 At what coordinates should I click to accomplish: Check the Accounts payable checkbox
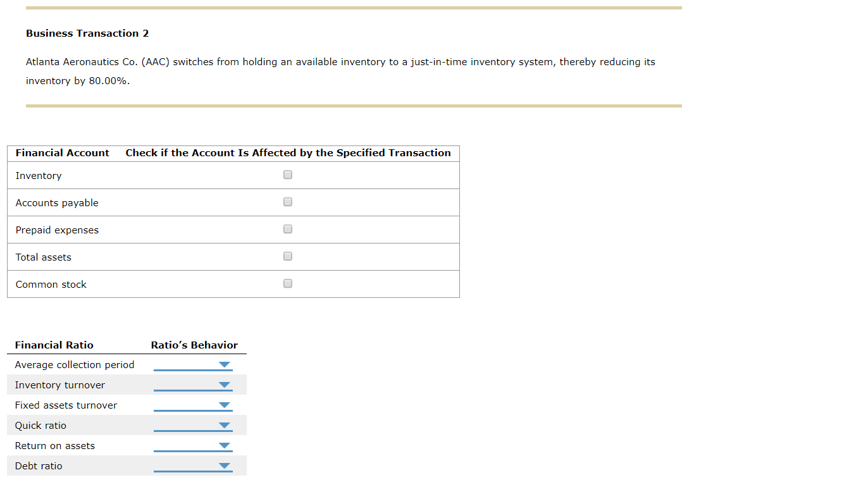tap(288, 202)
